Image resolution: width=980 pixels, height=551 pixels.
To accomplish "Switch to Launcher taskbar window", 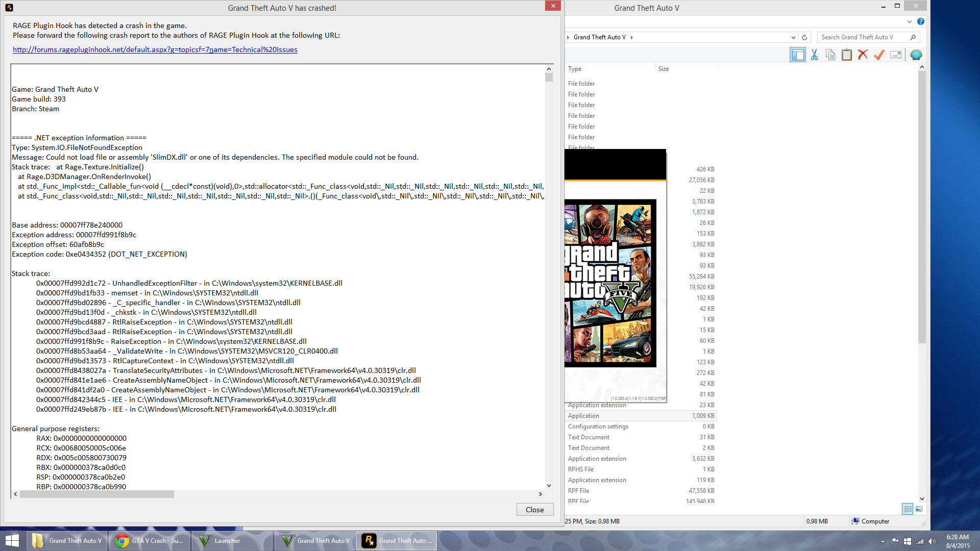I will [232, 541].
